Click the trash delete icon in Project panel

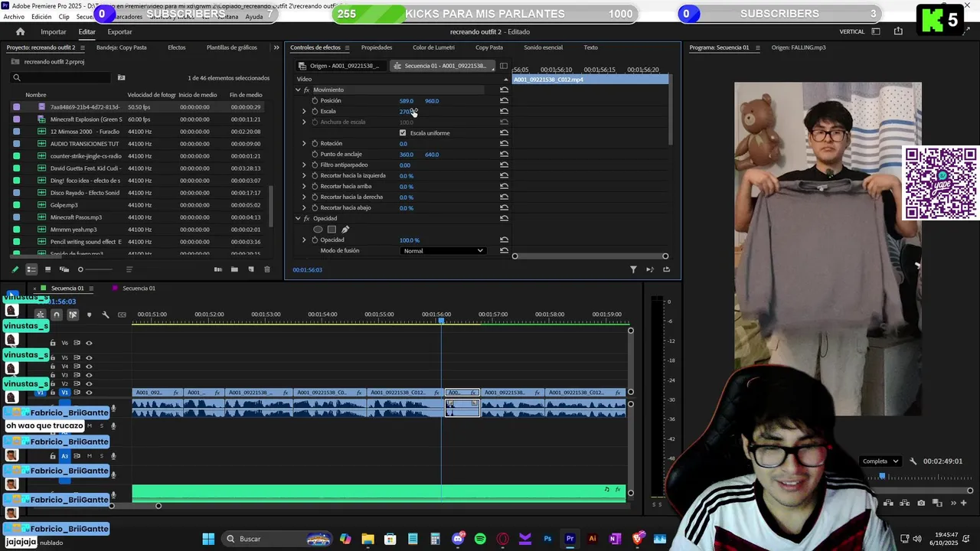click(266, 269)
